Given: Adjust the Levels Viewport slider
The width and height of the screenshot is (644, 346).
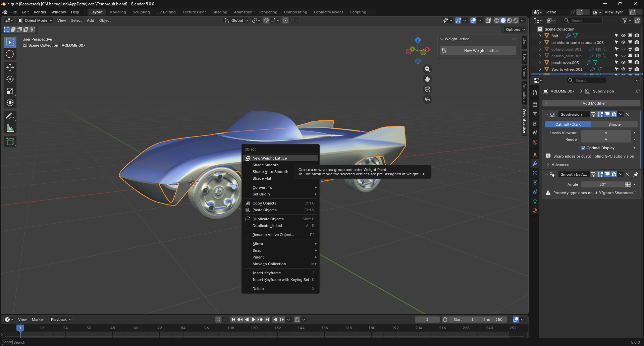Looking at the screenshot, I should click(x=606, y=133).
